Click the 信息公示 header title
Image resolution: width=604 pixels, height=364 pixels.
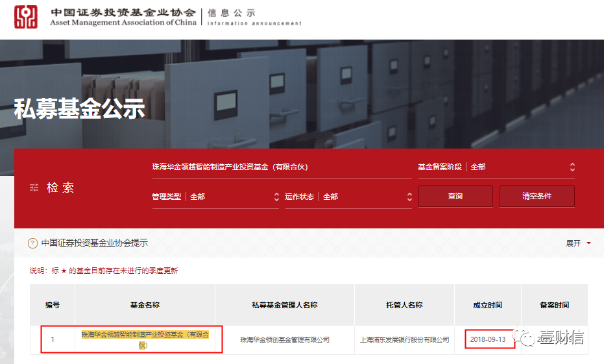[x=232, y=13]
